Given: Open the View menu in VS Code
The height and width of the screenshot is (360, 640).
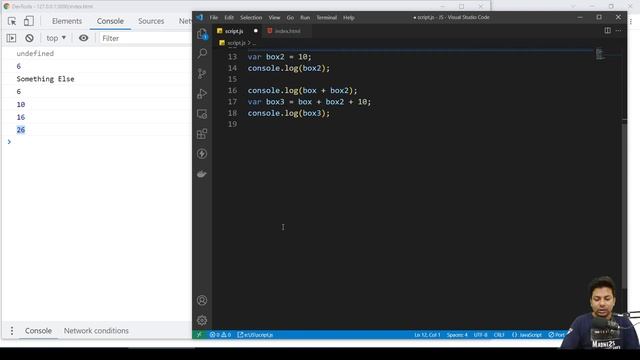Looking at the screenshot, I should [x=274, y=18].
